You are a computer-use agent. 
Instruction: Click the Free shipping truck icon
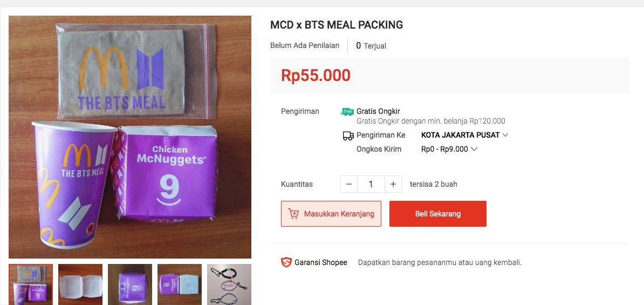click(x=347, y=112)
